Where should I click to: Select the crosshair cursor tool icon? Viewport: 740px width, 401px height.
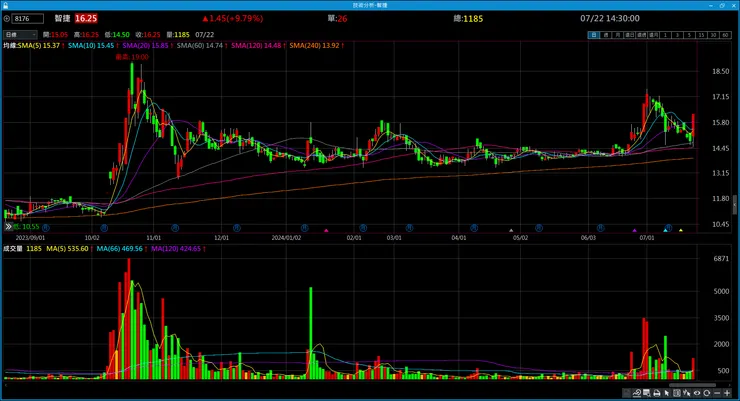click(687, 393)
